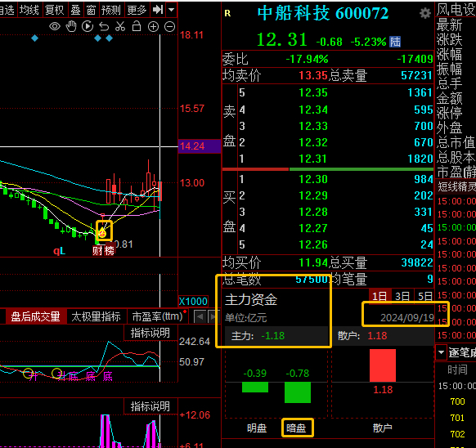476x448 pixels.
Task: Open the 复权 toolbar menu
Action: click(x=55, y=10)
